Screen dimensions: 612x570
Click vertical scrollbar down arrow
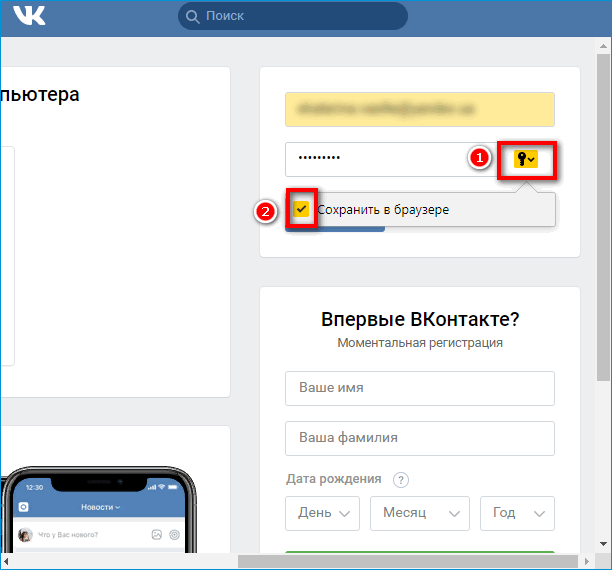tap(603, 544)
